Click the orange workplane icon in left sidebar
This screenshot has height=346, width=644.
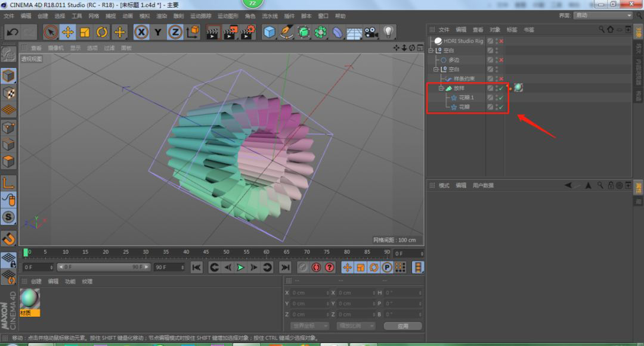tap(8, 110)
